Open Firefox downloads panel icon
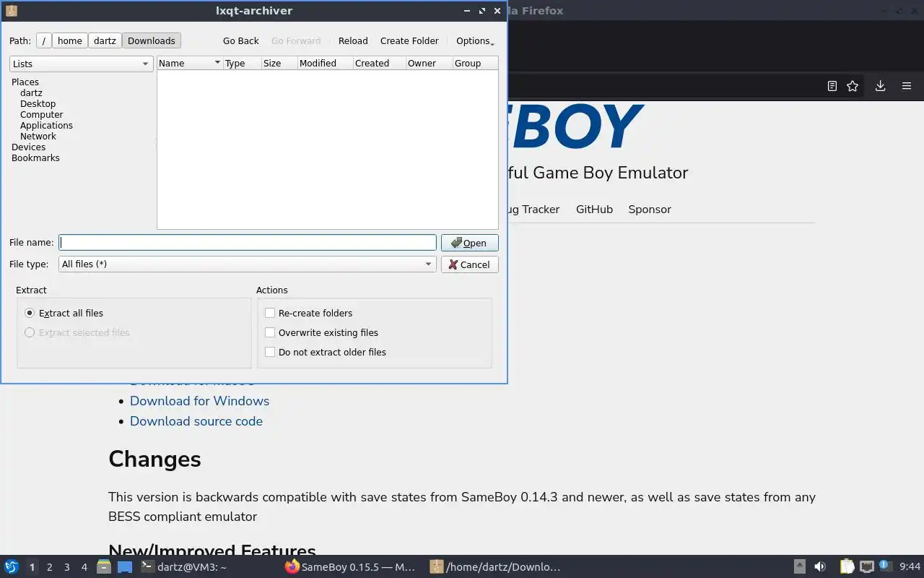This screenshot has width=924, height=578. pyautogui.click(x=880, y=86)
